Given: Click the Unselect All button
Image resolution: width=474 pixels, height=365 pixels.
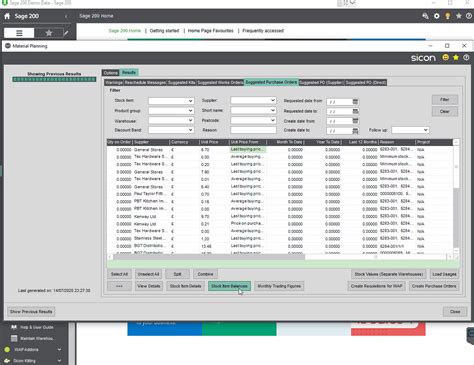Looking at the screenshot, I should tap(148, 274).
